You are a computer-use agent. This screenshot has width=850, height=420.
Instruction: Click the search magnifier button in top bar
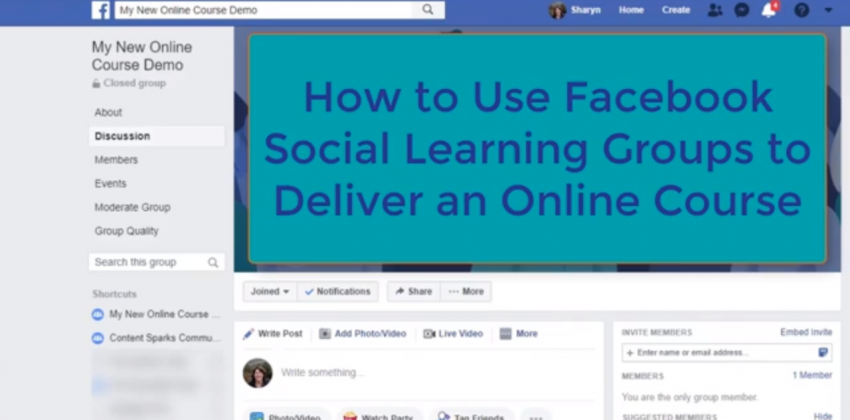click(428, 10)
